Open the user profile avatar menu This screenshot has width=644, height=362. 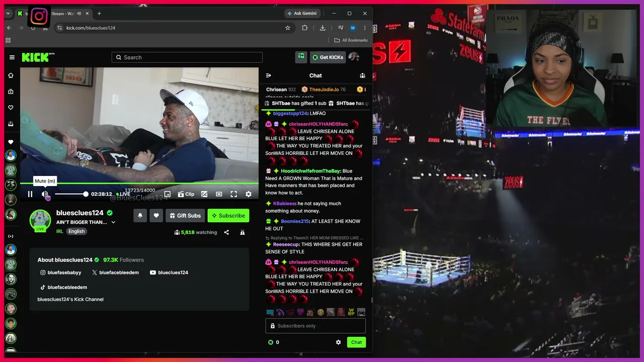(354, 57)
